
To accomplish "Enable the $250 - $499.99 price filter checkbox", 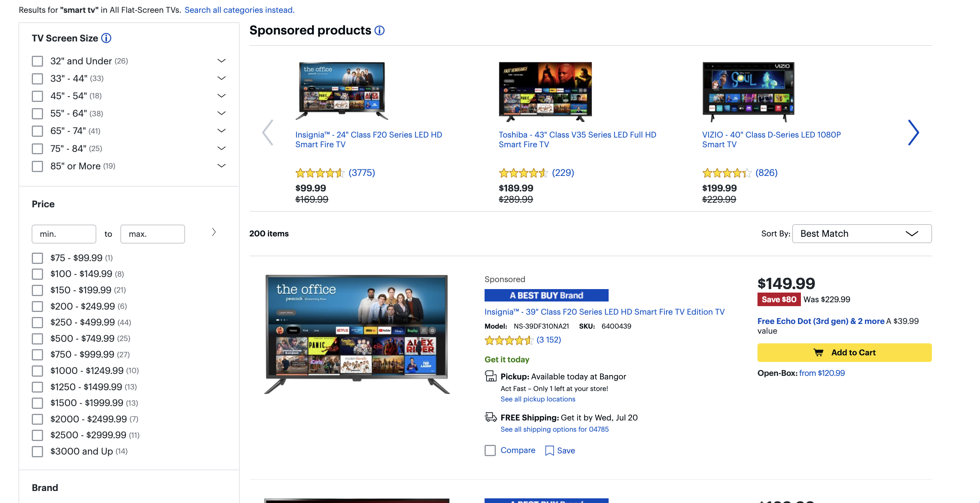I will point(36,322).
